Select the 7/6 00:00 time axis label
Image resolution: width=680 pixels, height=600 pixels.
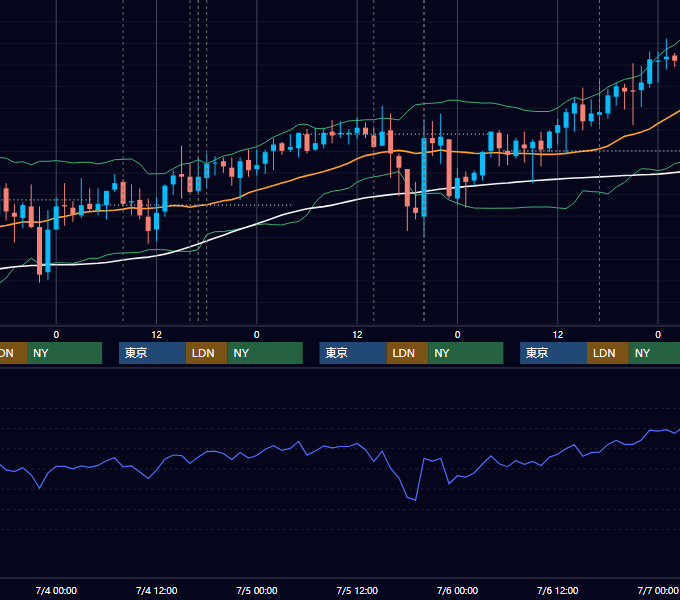pyautogui.click(x=457, y=590)
